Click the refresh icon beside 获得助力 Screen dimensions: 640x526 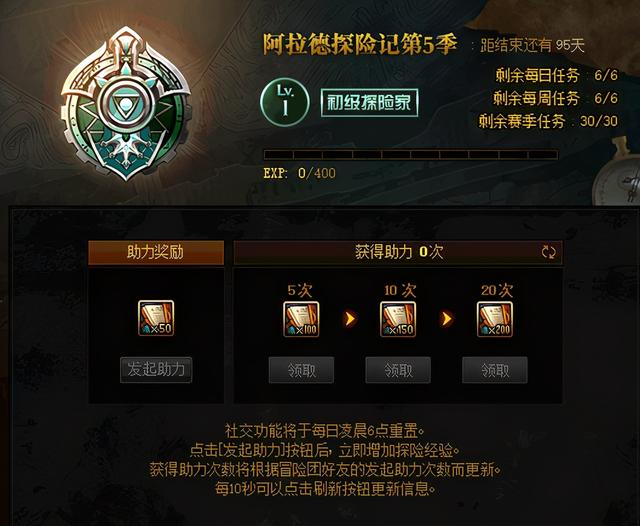[548, 252]
